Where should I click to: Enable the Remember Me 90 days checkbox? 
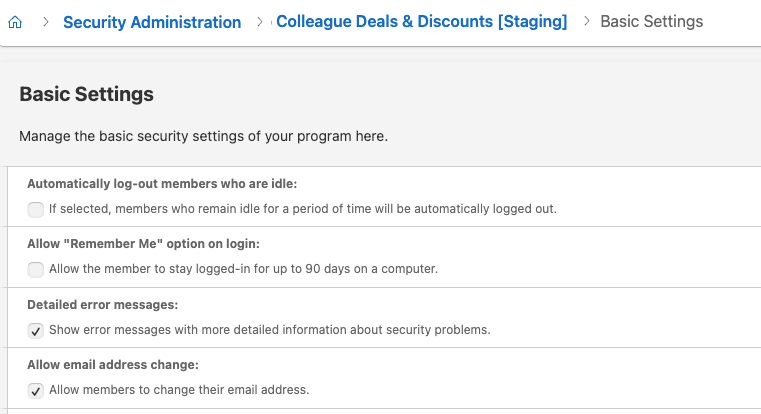[35, 269]
